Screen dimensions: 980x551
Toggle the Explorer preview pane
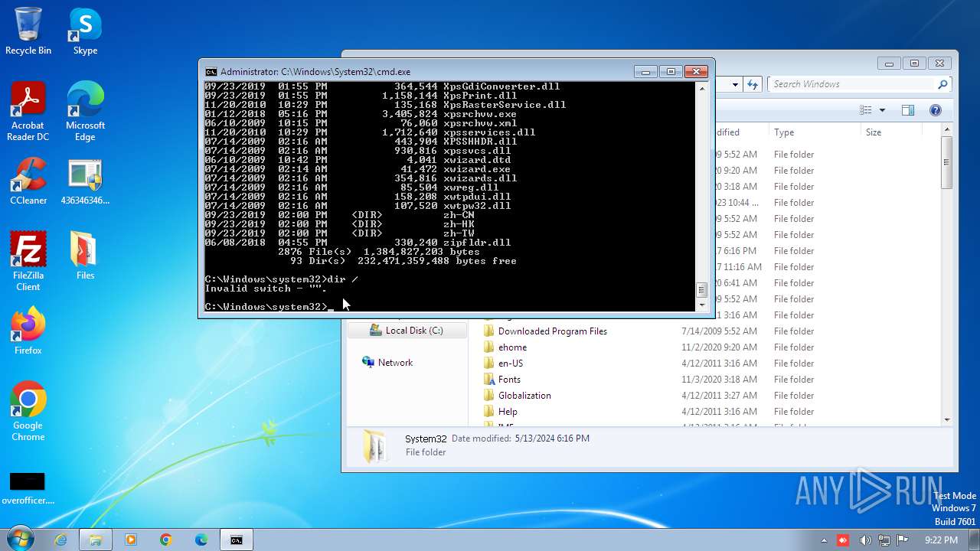pos(908,110)
